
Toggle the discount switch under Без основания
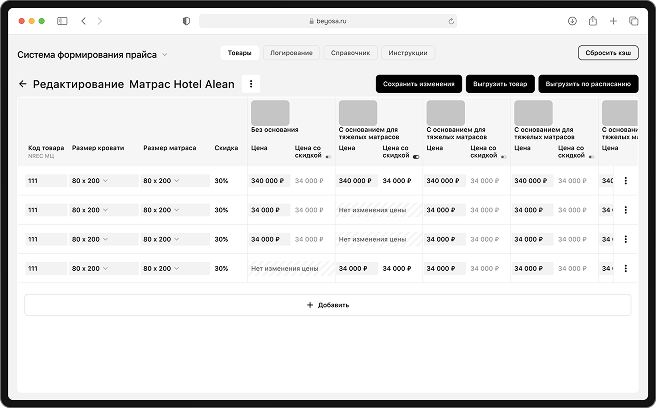tap(329, 157)
